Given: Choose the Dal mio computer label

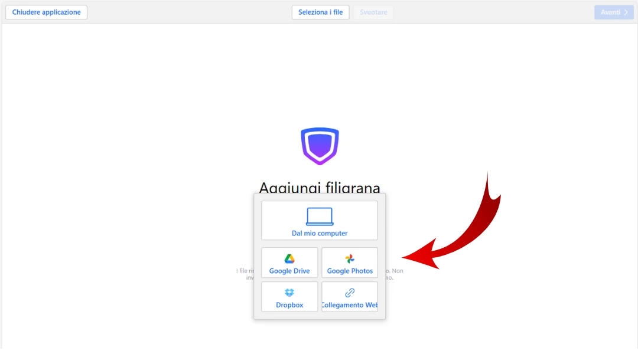Looking at the screenshot, I should (x=320, y=234).
